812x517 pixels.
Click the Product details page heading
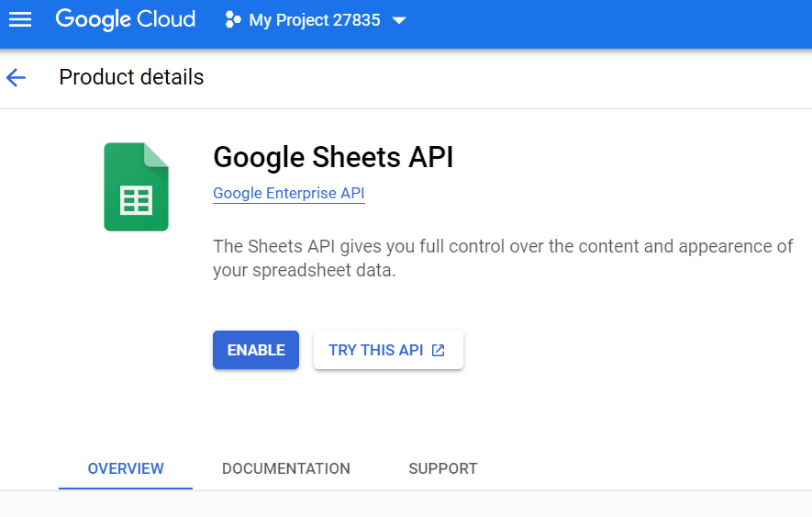click(x=131, y=77)
